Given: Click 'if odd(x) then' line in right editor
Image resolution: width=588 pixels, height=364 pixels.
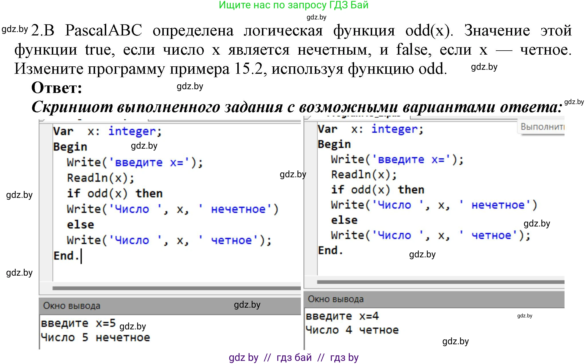Looking at the screenshot, I should click(377, 190).
